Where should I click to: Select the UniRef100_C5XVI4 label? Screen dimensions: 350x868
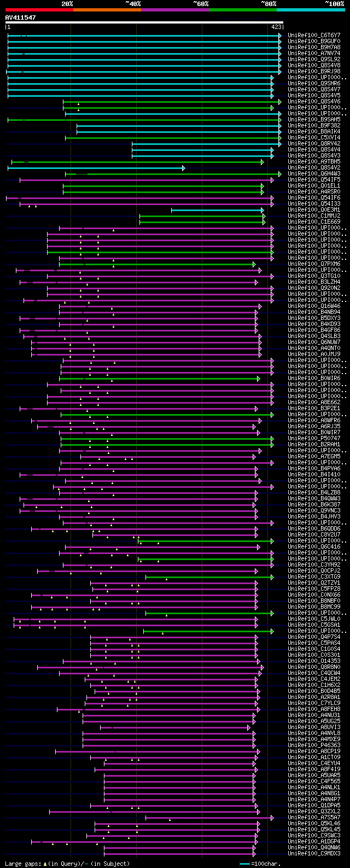(x=314, y=137)
